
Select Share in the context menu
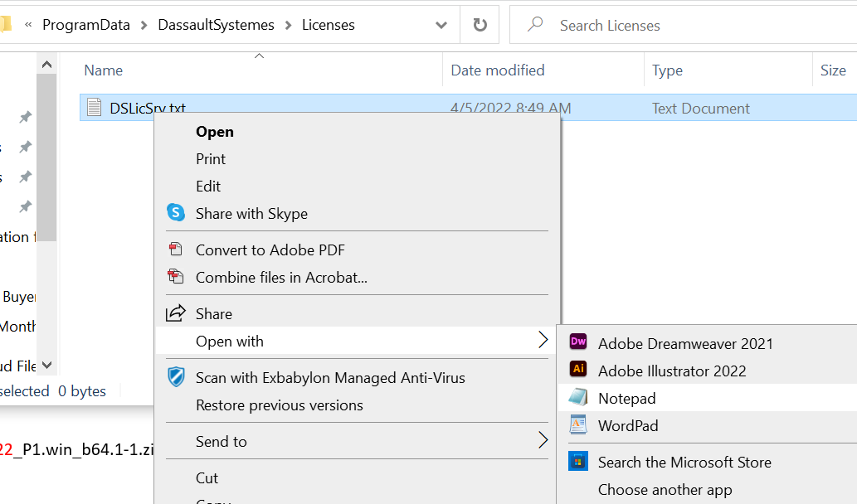pos(214,314)
